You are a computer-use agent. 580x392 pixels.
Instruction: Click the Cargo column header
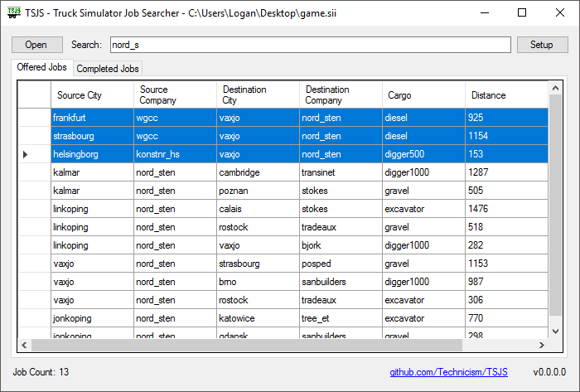(423, 95)
